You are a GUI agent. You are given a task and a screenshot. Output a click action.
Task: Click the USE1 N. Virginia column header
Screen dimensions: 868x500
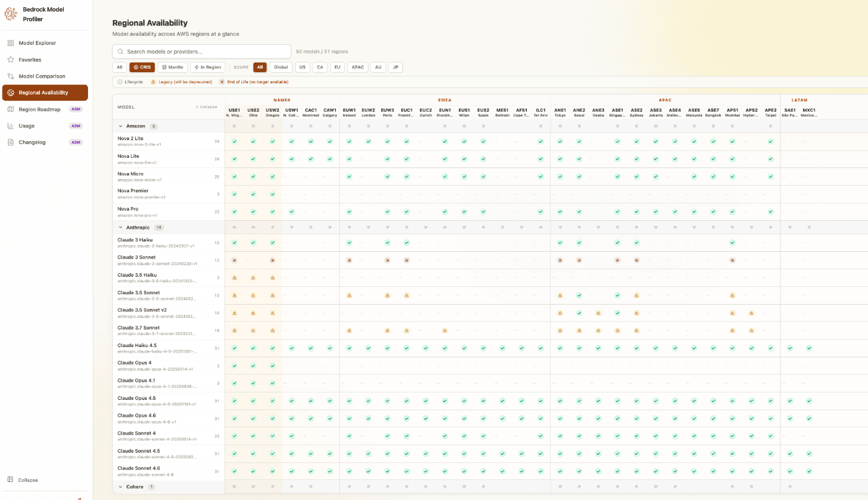(x=234, y=112)
